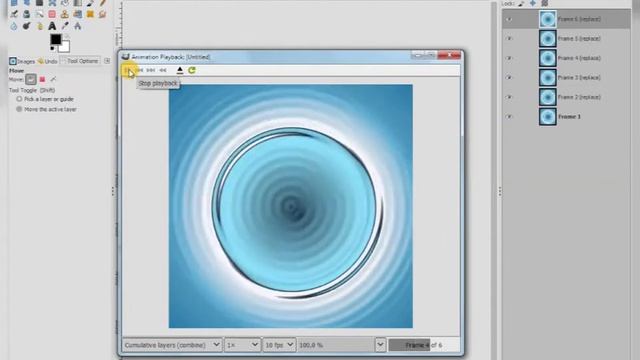The width and height of the screenshot is (640, 360).
Task: Select the Clone stamp tool
Action: (x=64, y=14)
